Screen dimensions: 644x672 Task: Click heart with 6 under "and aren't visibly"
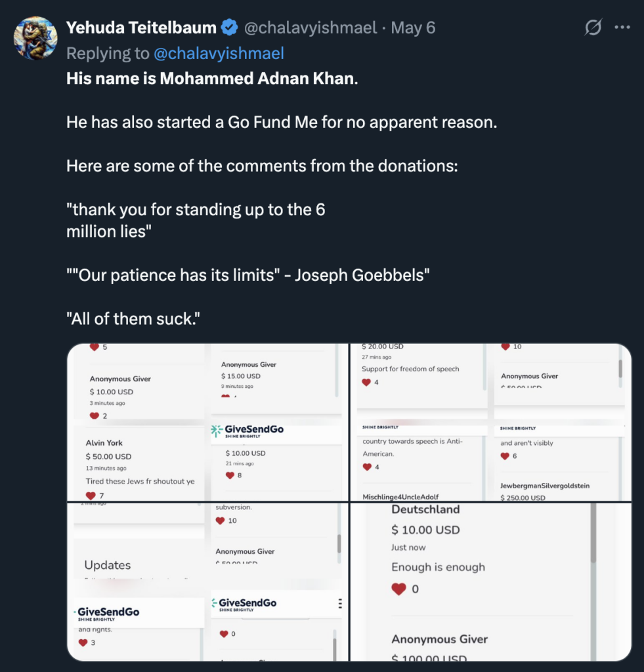(x=505, y=455)
